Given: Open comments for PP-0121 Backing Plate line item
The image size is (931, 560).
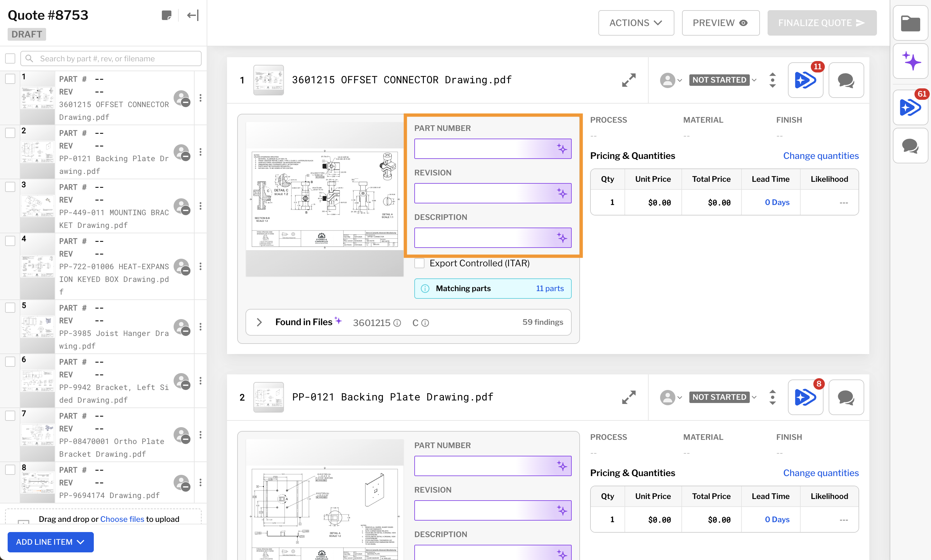Looking at the screenshot, I should coord(846,397).
